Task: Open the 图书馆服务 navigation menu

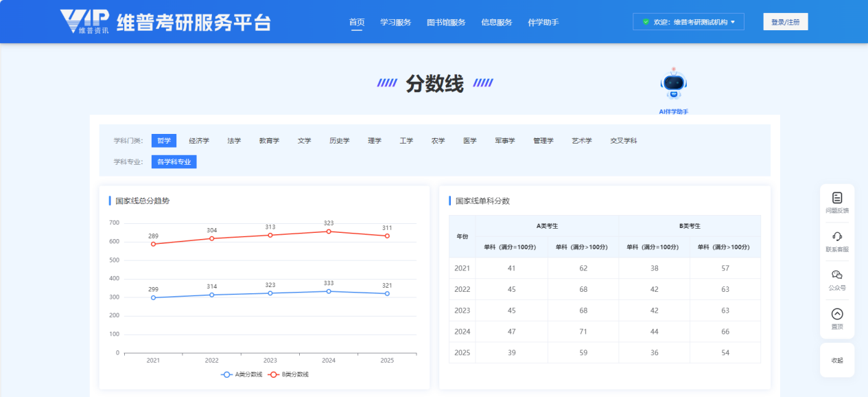Action: click(x=445, y=22)
